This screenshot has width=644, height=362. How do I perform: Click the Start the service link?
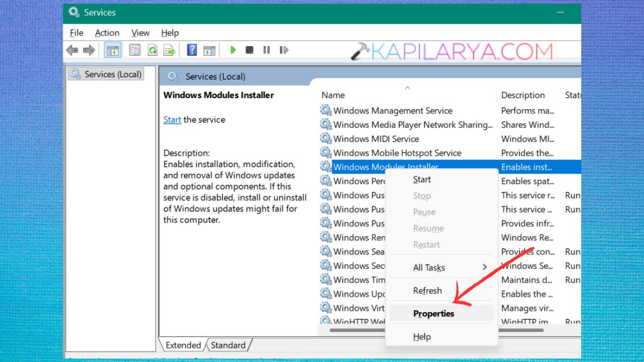172,120
